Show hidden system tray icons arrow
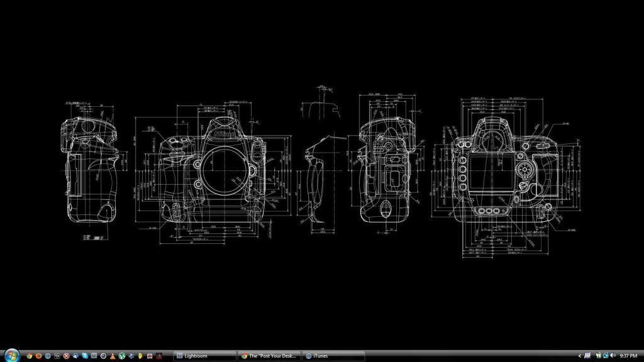This screenshot has width=644, height=362. coord(580,356)
